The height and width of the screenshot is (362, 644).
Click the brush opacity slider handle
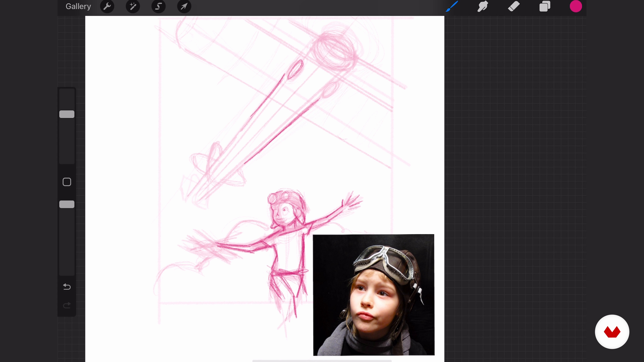pos(67,204)
